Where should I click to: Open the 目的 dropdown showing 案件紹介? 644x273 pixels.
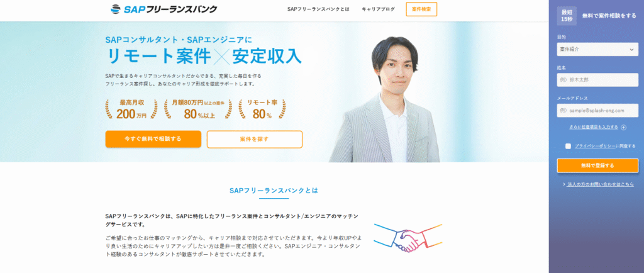pos(597,49)
